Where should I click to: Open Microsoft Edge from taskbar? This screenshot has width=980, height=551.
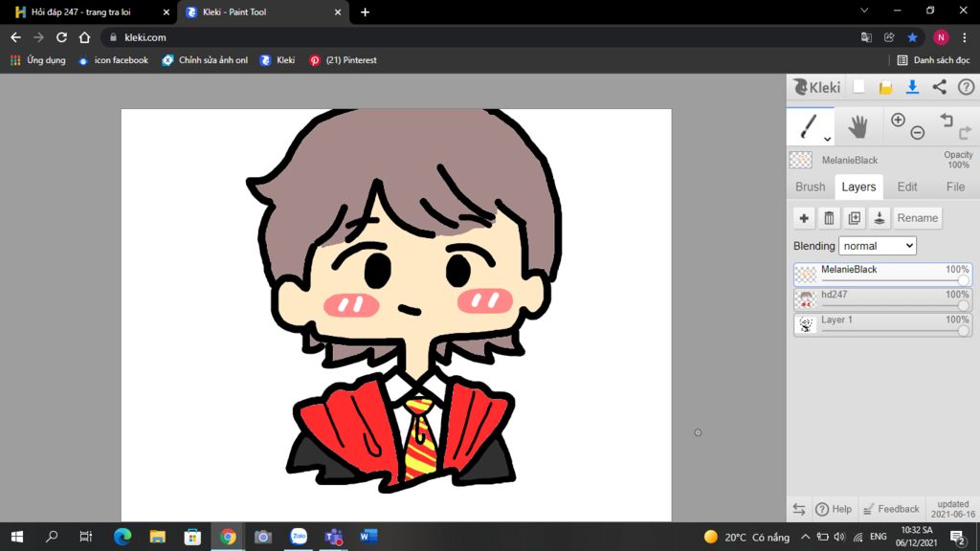[x=122, y=537]
